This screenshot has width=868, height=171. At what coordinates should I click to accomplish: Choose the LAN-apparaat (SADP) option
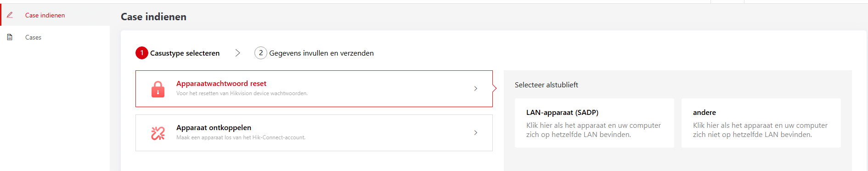click(x=594, y=123)
